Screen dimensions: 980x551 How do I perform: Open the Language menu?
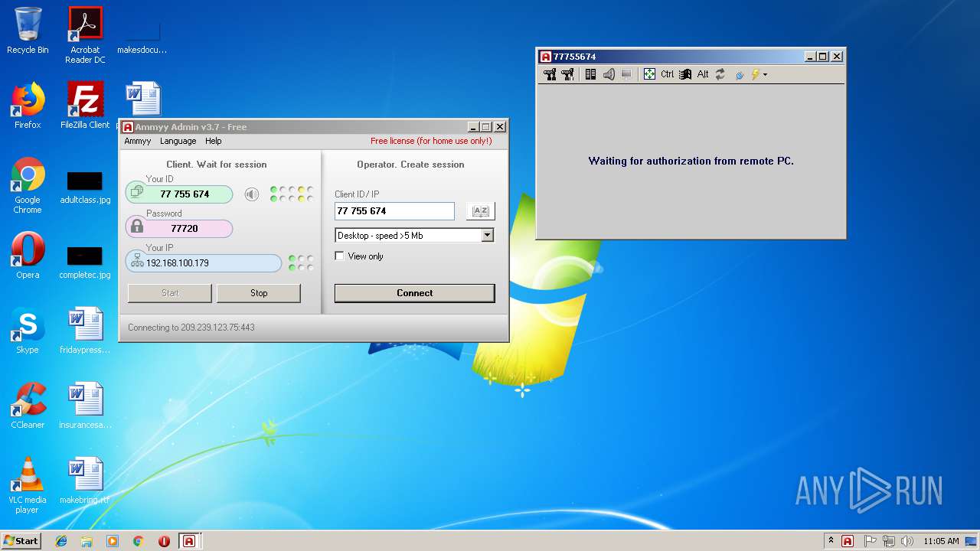tap(178, 141)
